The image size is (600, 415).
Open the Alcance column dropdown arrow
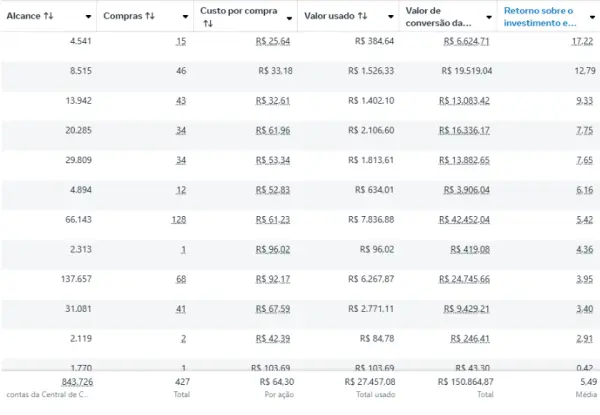click(x=88, y=16)
